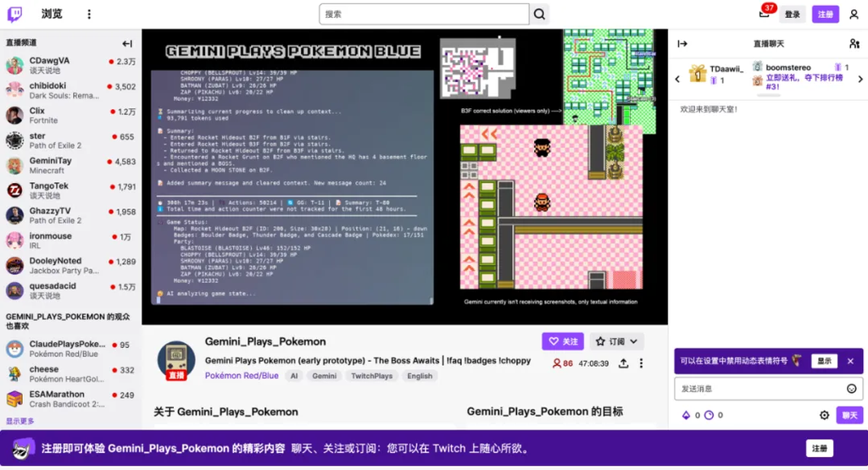Image resolution: width=868 pixels, height=470 pixels.
Task: Open cheese Pokémon HeartGold channel
Action: click(71, 373)
